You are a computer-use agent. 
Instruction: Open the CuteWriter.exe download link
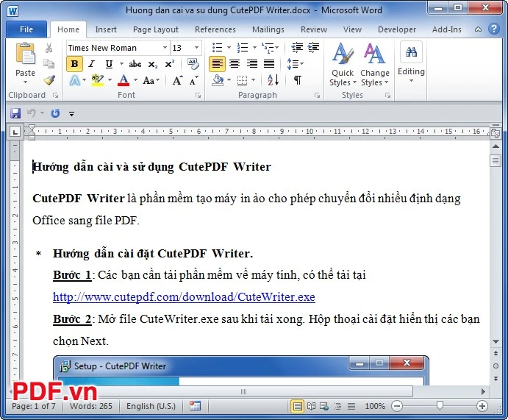click(x=184, y=297)
